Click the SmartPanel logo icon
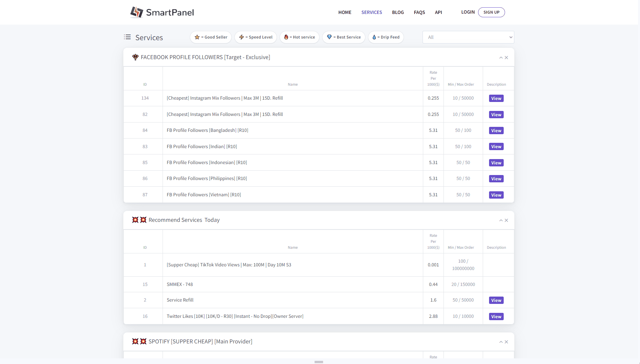Screen dimensions: 640x364 [x=136, y=12]
